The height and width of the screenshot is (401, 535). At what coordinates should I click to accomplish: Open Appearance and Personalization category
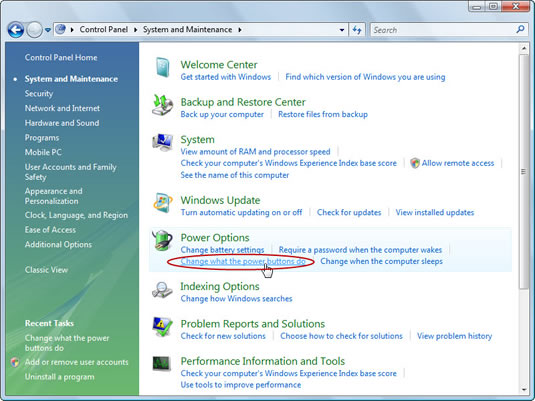coord(53,196)
